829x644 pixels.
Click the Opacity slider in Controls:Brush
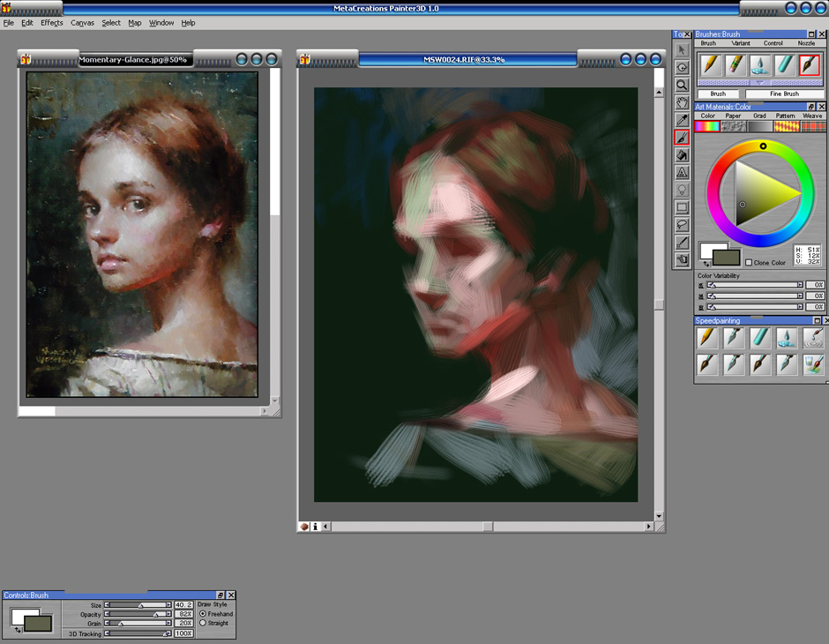138,614
